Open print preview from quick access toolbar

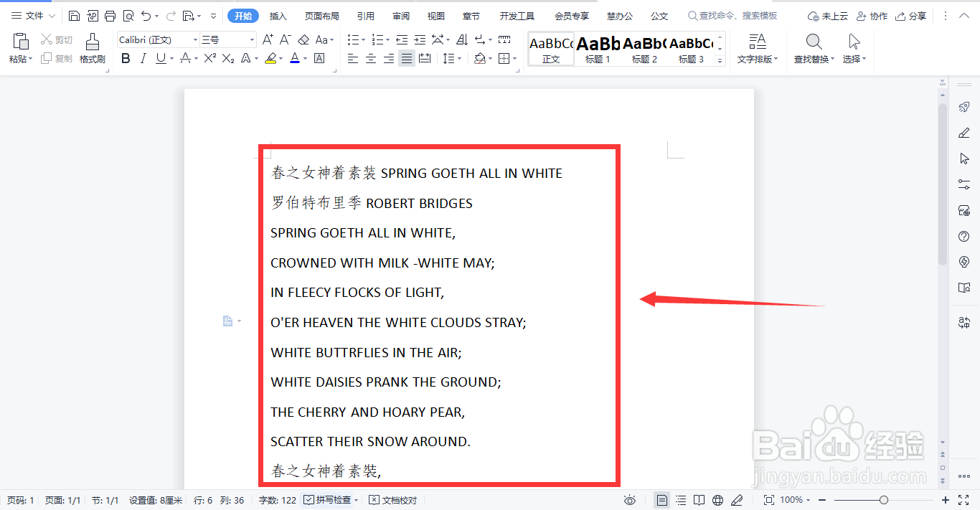[x=128, y=16]
